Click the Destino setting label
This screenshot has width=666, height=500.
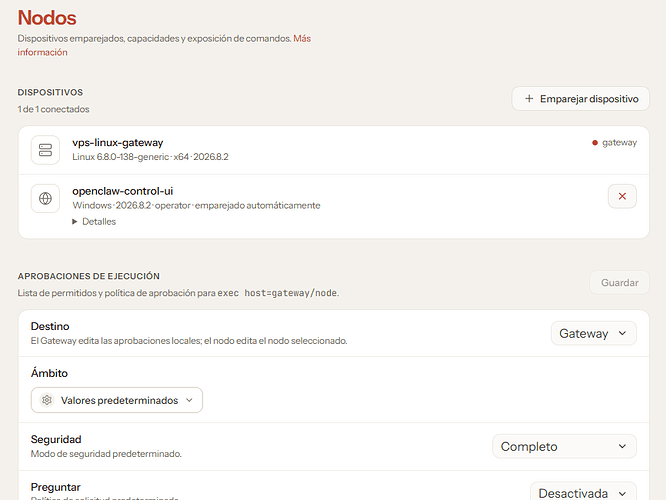click(50, 326)
